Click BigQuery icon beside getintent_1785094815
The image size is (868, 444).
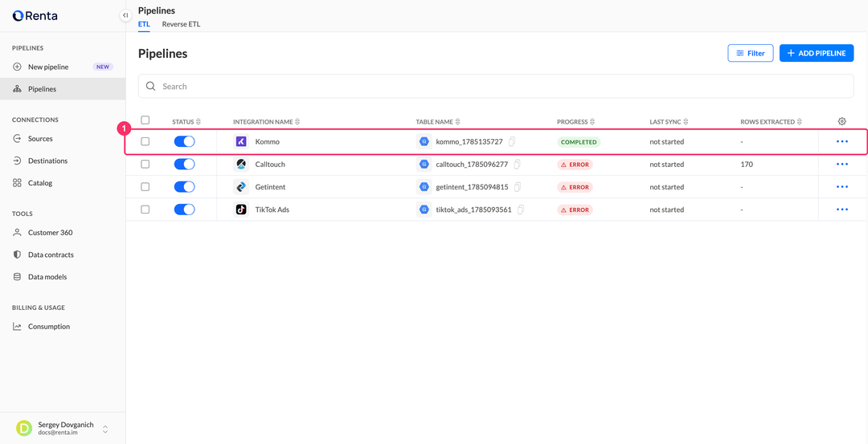click(x=424, y=187)
